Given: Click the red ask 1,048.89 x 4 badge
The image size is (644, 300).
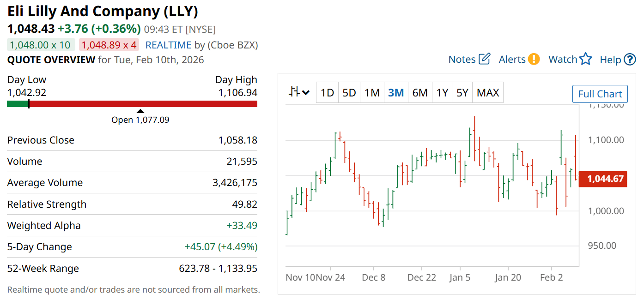Looking at the screenshot, I should click(x=109, y=45).
